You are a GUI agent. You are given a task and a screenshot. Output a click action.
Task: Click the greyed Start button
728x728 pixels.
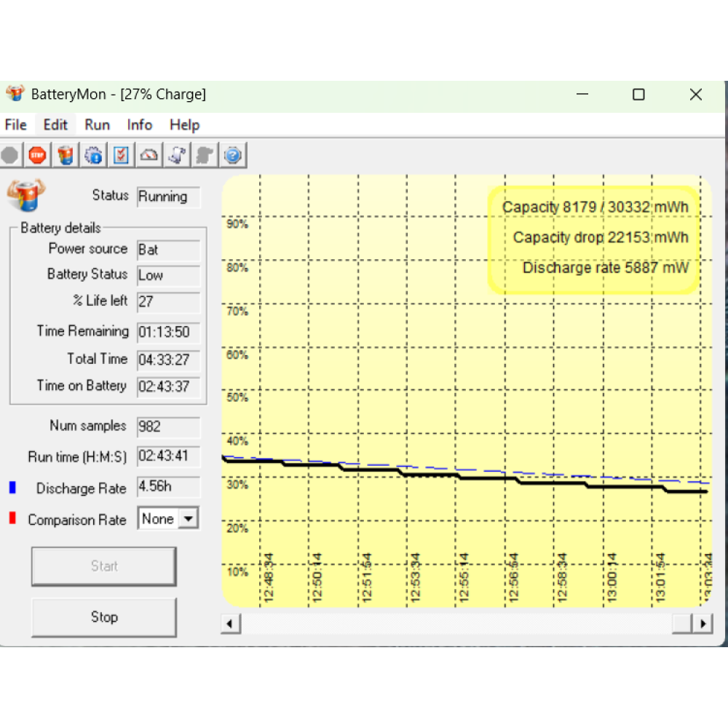point(103,566)
